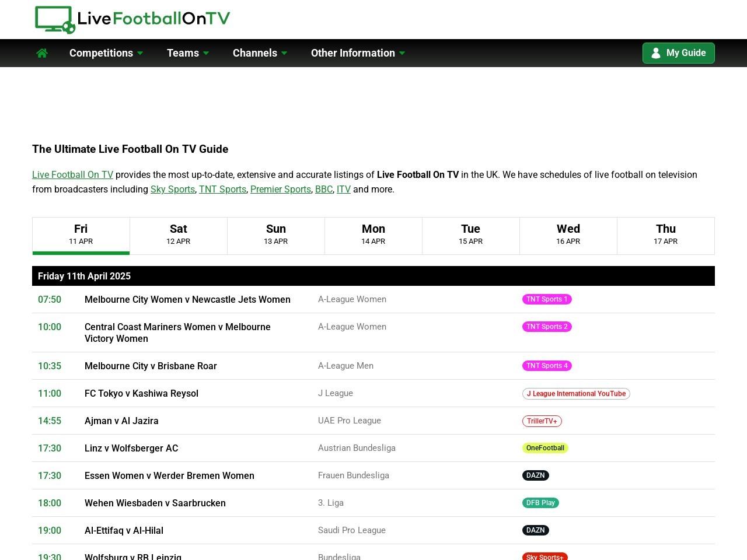Visit the Premier Sports link
Screen dimensions: 747x560
[x=281, y=189]
